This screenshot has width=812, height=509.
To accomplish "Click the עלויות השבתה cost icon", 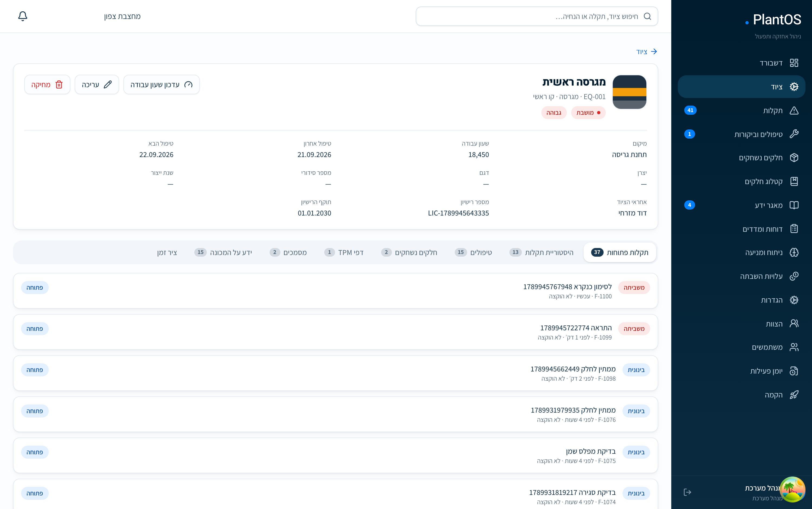I will 794,276.
